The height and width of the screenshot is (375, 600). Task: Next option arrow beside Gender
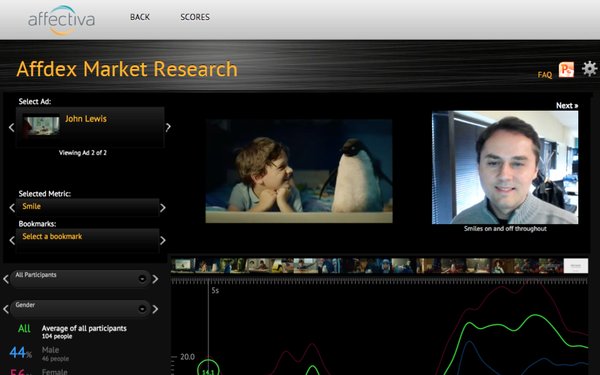pyautogui.click(x=155, y=309)
